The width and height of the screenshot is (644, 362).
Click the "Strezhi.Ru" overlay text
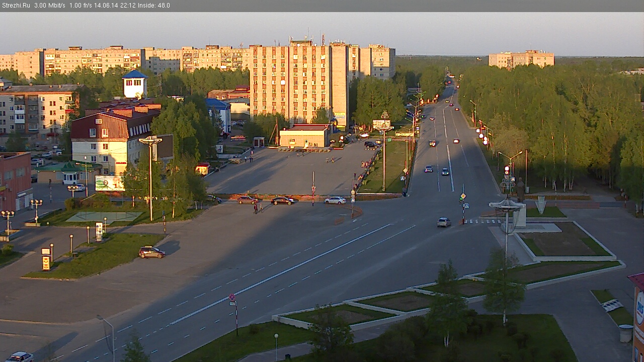click(x=16, y=6)
